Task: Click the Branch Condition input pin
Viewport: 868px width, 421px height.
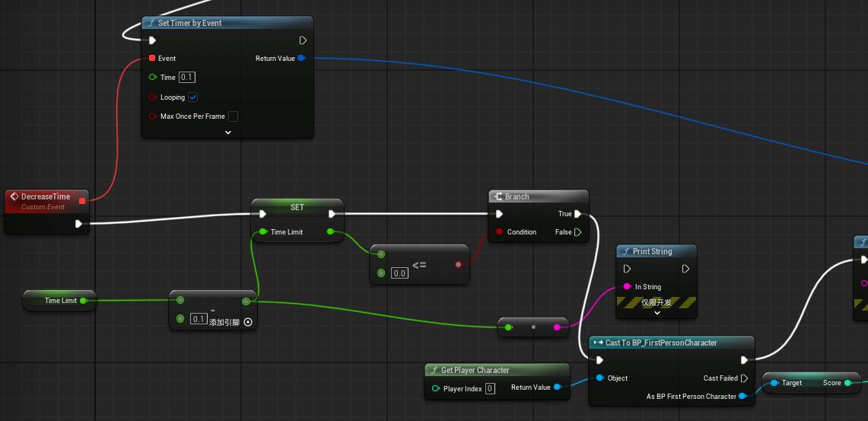Action: tap(499, 232)
